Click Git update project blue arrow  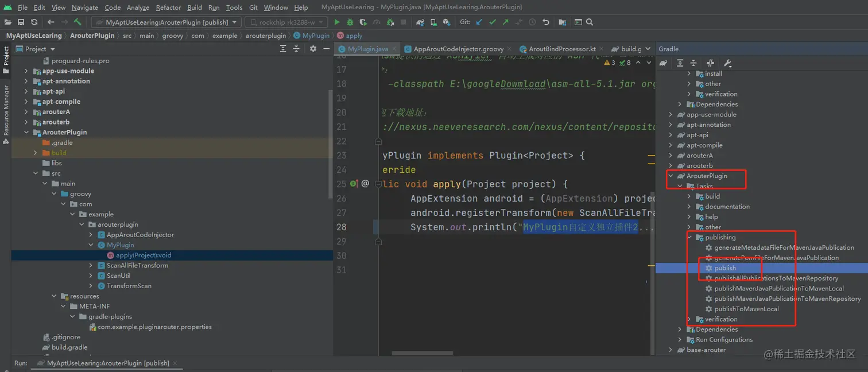pyautogui.click(x=479, y=22)
